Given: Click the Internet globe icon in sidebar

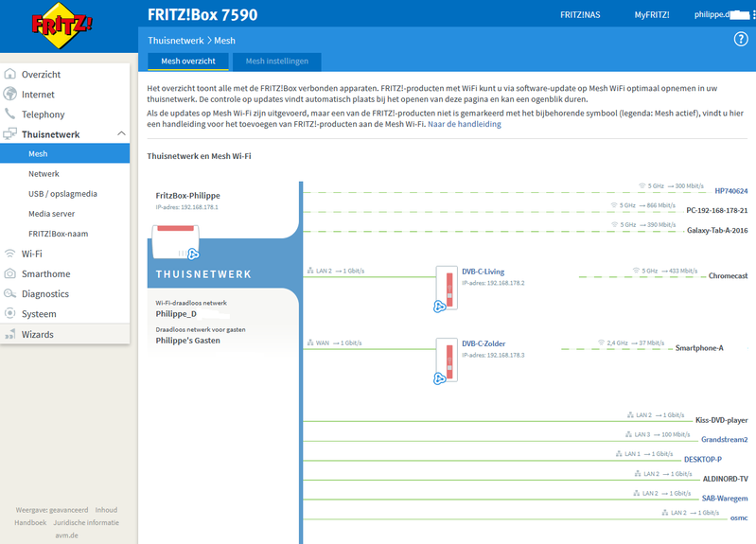Looking at the screenshot, I should (10, 95).
